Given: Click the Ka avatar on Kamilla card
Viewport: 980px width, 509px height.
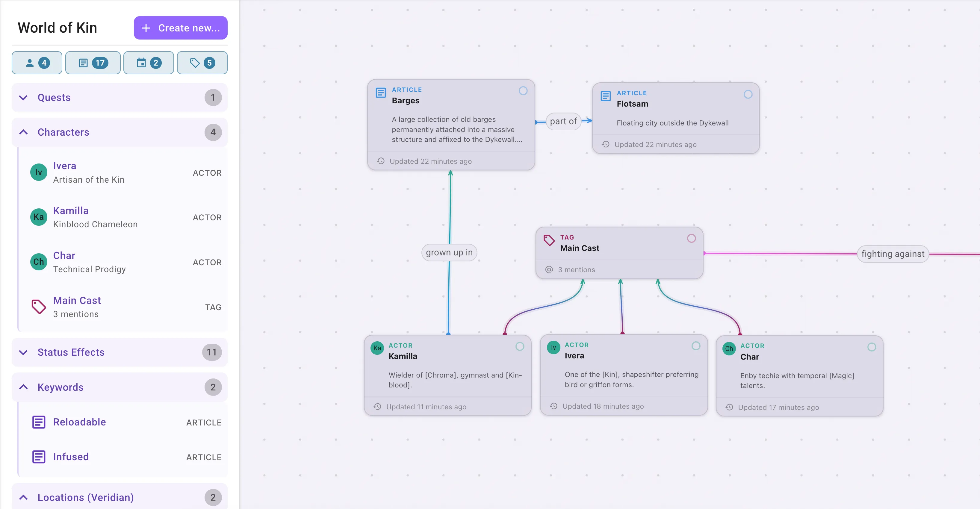Looking at the screenshot, I should click(x=377, y=348).
